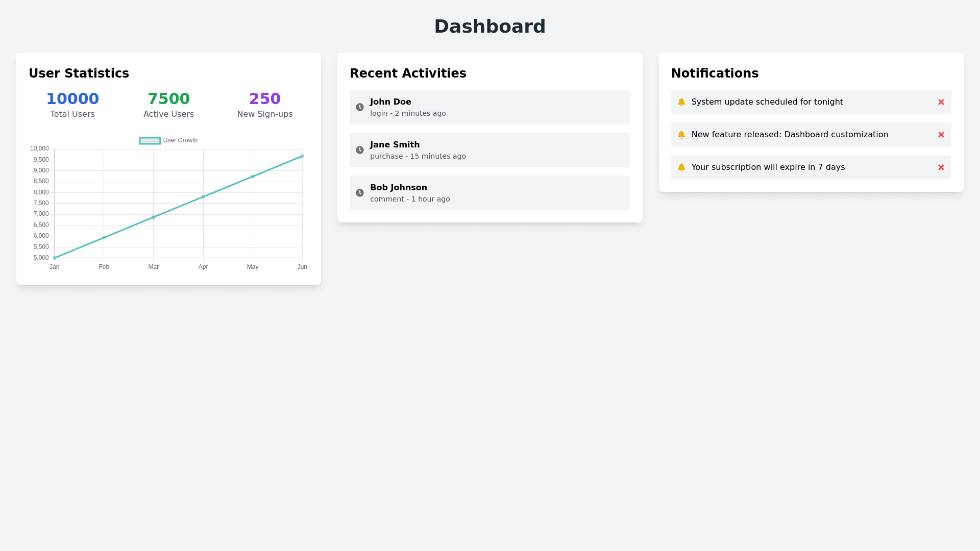Click the Mar data point on chart
The image size is (980, 551).
point(154,217)
